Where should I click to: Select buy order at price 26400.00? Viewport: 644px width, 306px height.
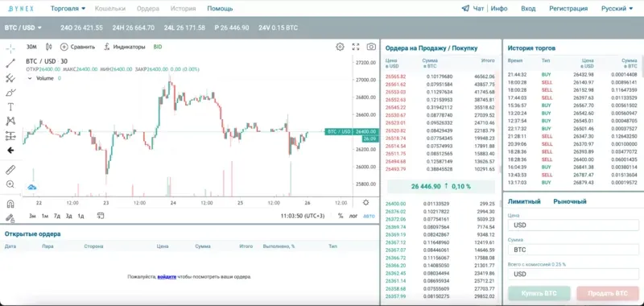440,204
